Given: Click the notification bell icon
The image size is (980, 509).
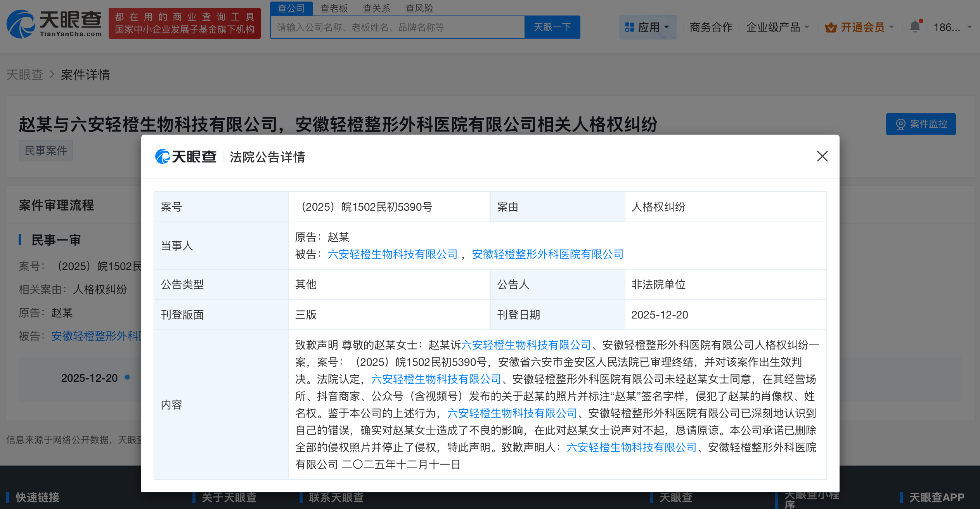Looking at the screenshot, I should (x=915, y=27).
